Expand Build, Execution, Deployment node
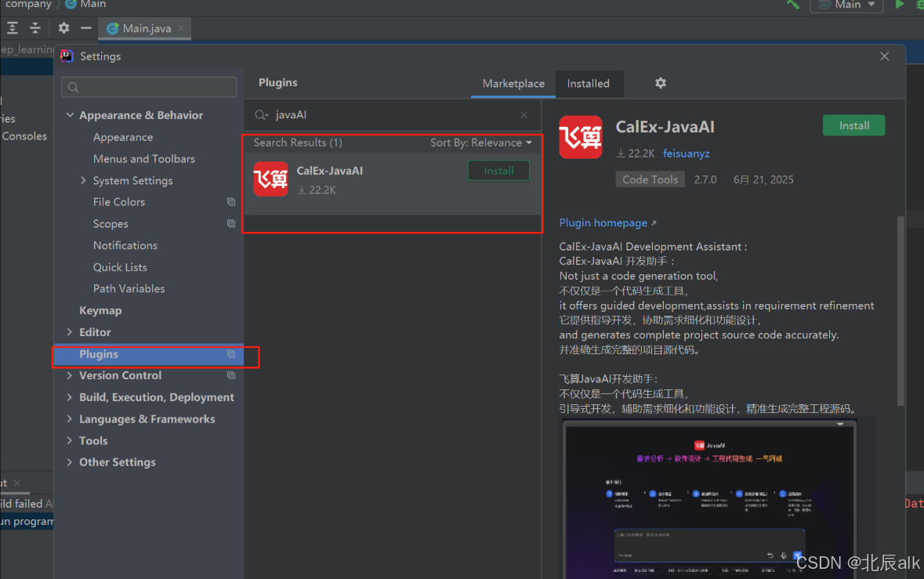 [x=70, y=397]
